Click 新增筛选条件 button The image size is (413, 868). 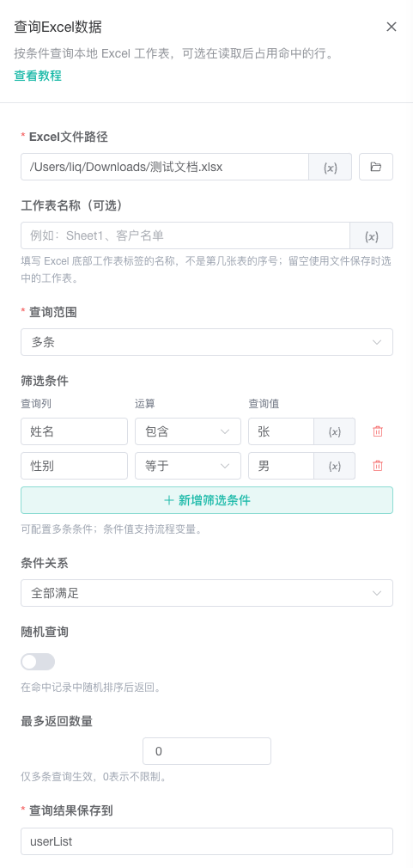207,500
